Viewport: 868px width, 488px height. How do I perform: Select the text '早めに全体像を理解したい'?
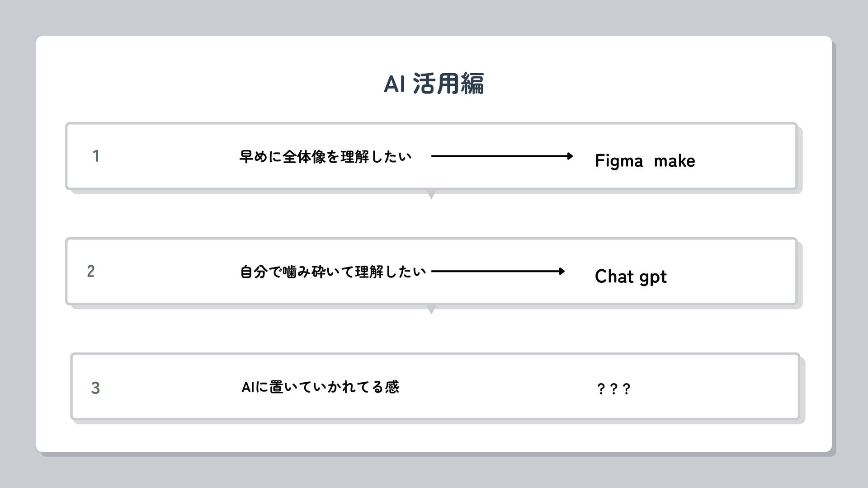pos(325,157)
